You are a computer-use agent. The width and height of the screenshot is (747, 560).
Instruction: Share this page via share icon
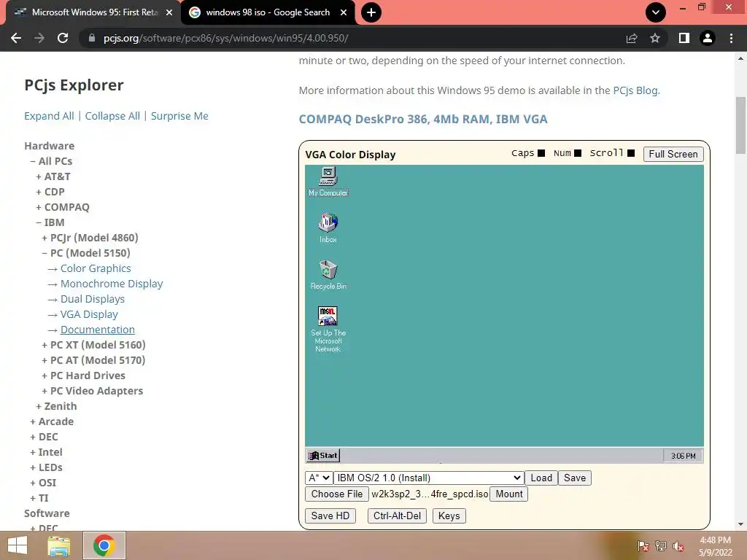pos(632,38)
